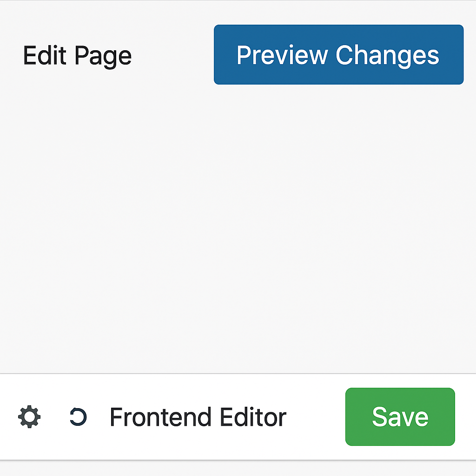This screenshot has height=476, width=476.
Task: Open page settings cog in bottom bar
Action: [29, 417]
